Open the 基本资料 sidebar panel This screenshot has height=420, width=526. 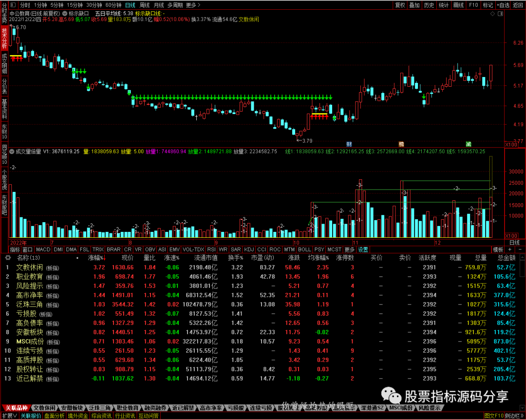pos(4,109)
